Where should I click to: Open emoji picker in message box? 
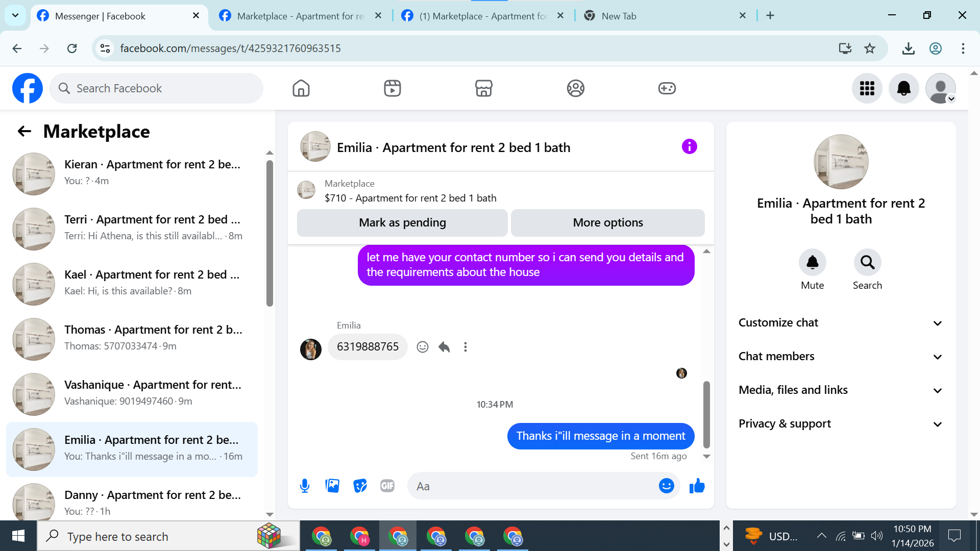pyautogui.click(x=666, y=486)
